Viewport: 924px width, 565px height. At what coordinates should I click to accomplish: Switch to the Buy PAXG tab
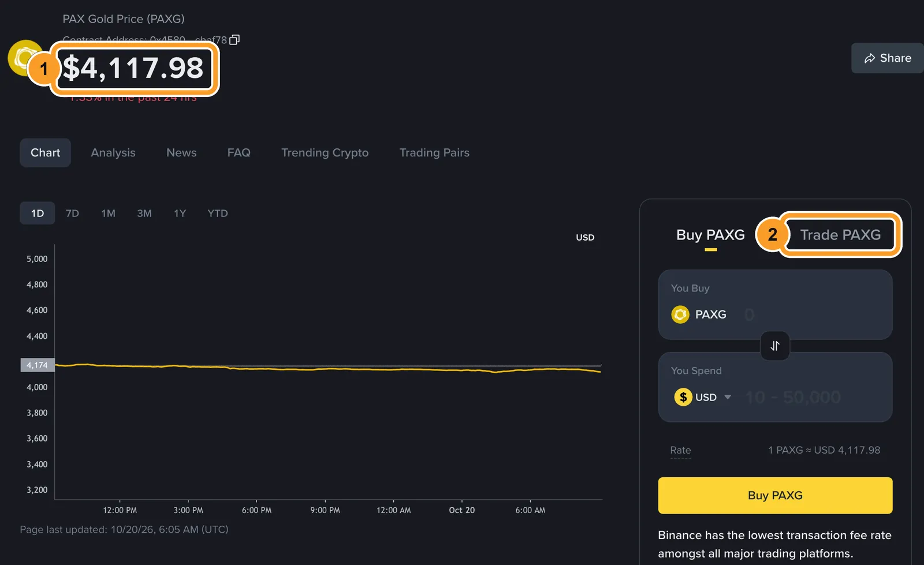710,235
